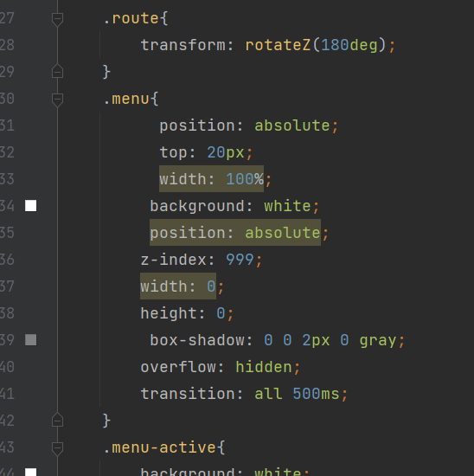Click height: 0 declaration
This screenshot has width=474, height=476.
tap(187, 313)
